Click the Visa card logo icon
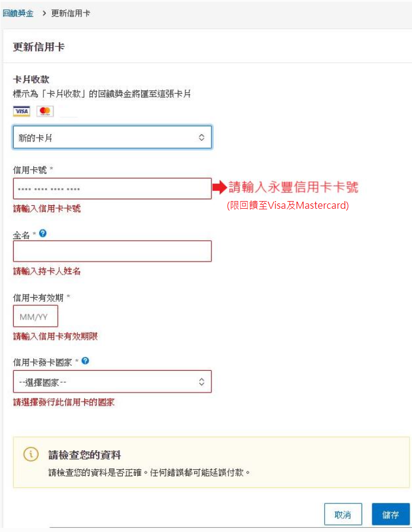Image resolution: width=412 pixels, height=532 pixels. [21, 112]
